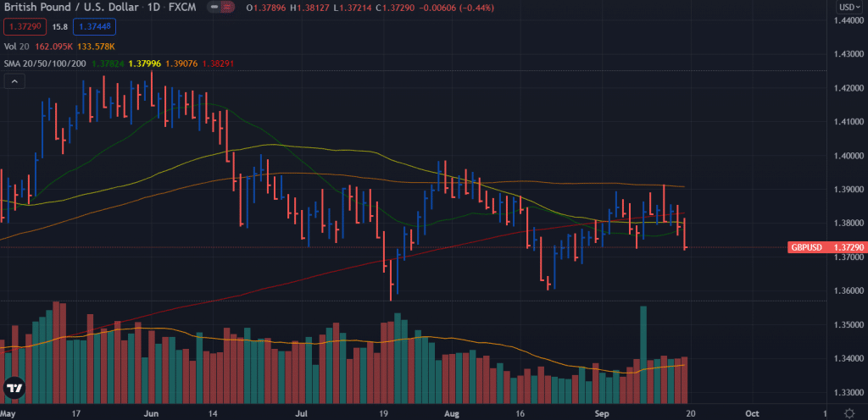Click the TradingView logo icon
This screenshot has width=868, height=420.
pyautogui.click(x=14, y=388)
